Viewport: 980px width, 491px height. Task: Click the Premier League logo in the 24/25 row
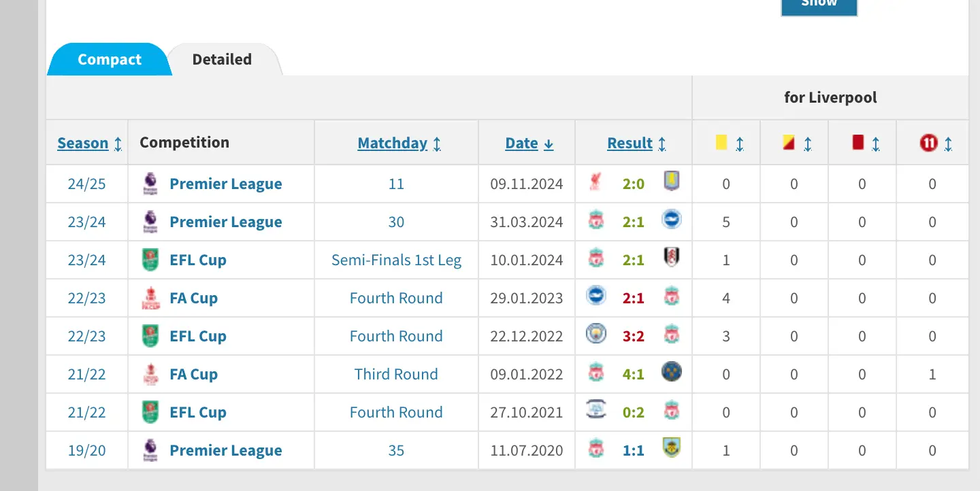[150, 184]
